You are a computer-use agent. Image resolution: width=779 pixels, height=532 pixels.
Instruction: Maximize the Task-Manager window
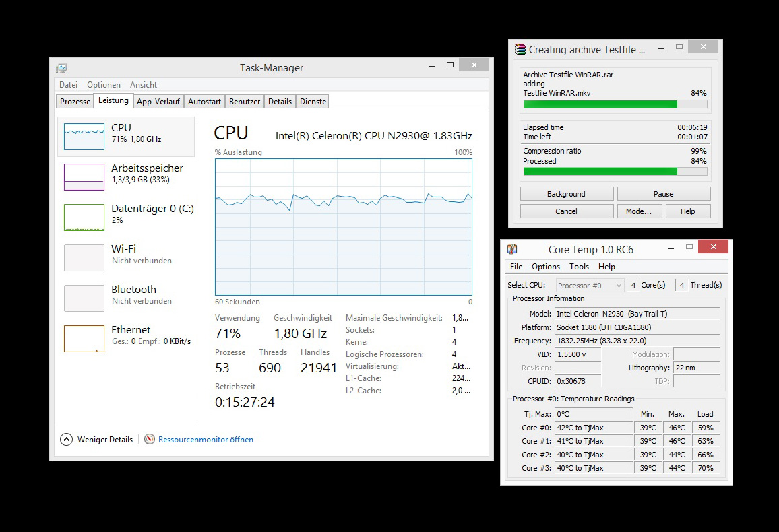click(x=450, y=65)
